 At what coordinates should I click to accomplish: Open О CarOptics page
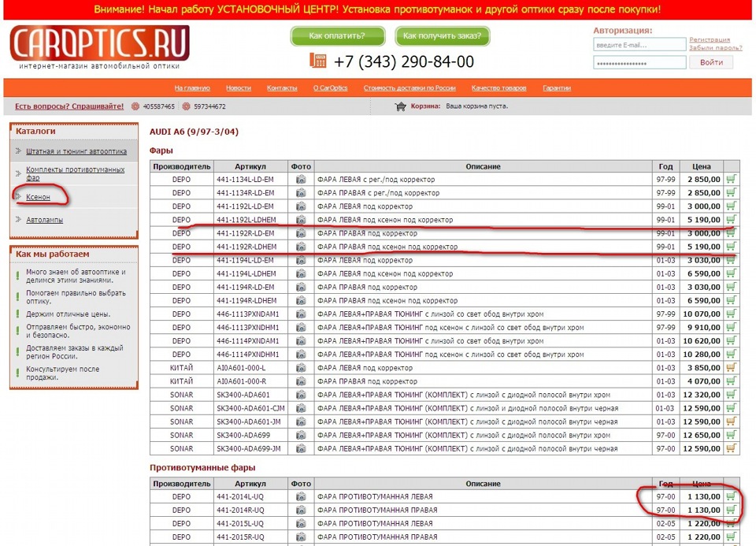[x=330, y=87]
